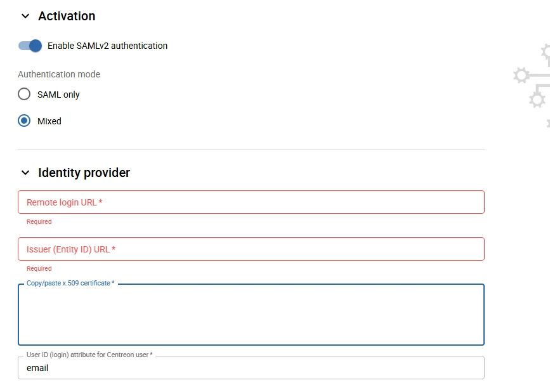
Task: Click the Enable SAMLv2 authentication label text
Action: click(x=107, y=46)
